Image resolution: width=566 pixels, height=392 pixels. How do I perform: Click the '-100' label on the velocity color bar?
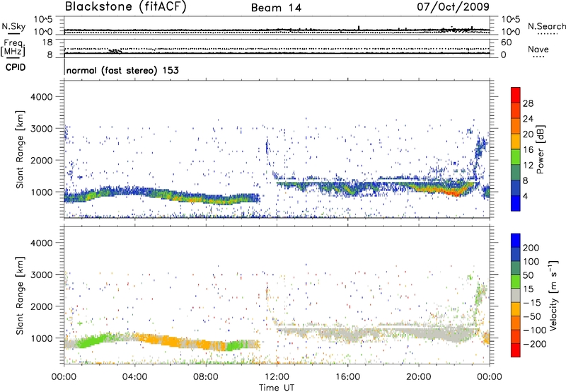(535, 330)
